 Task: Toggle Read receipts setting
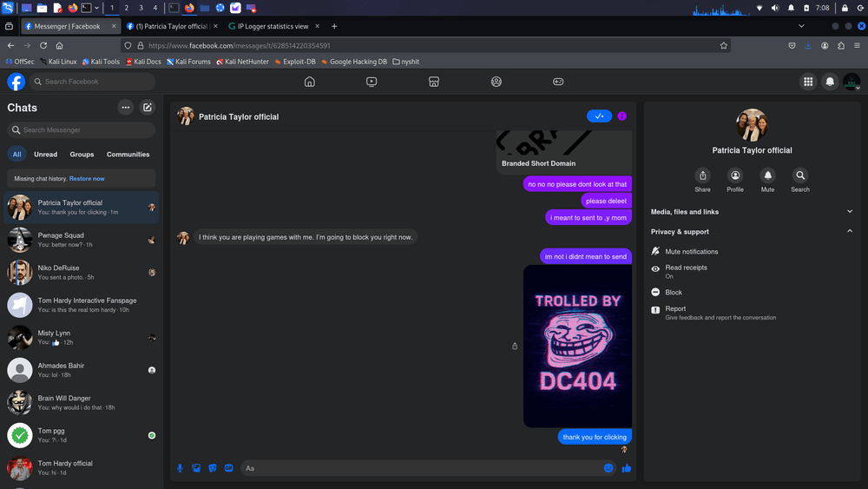(x=753, y=271)
